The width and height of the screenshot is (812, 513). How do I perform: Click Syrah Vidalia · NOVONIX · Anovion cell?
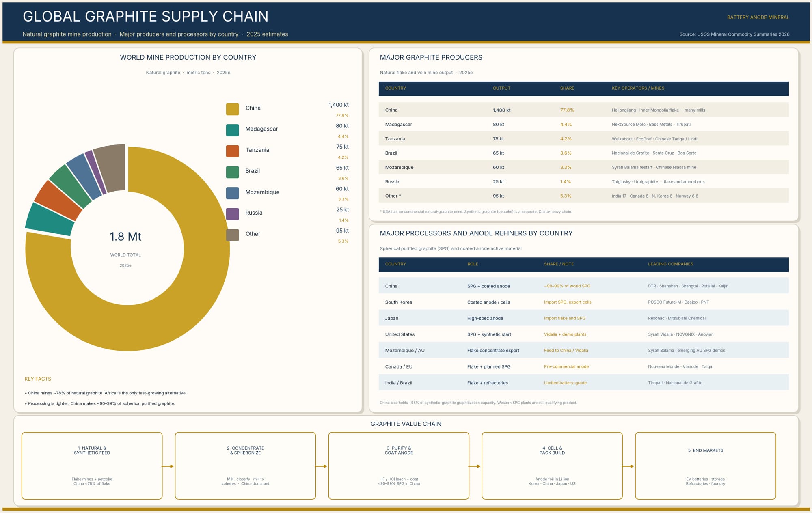coord(680,334)
